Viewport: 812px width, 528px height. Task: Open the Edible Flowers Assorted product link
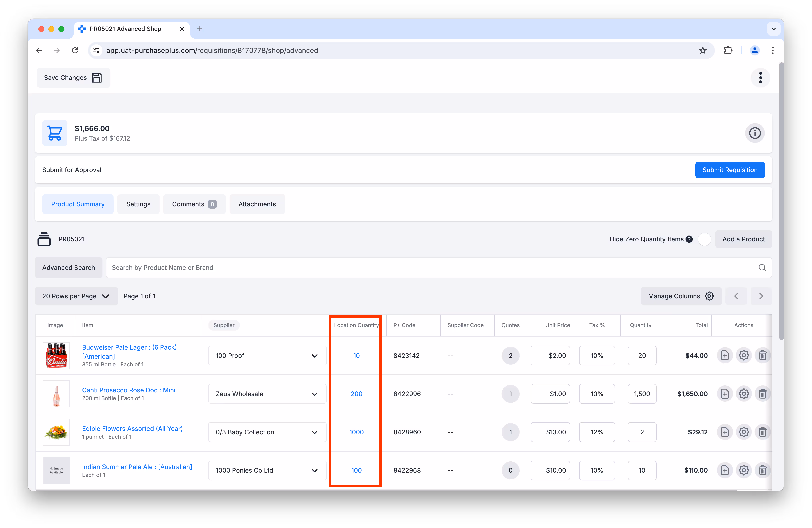pos(132,429)
